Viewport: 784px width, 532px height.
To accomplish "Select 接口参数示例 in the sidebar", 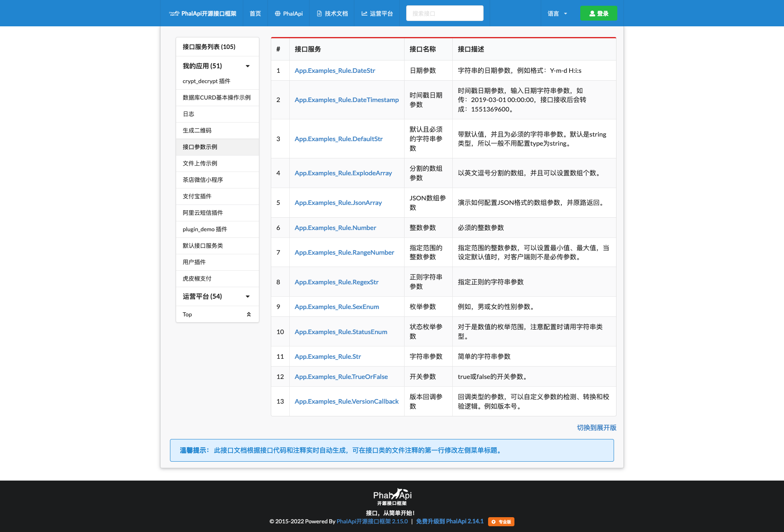I will tap(217, 147).
